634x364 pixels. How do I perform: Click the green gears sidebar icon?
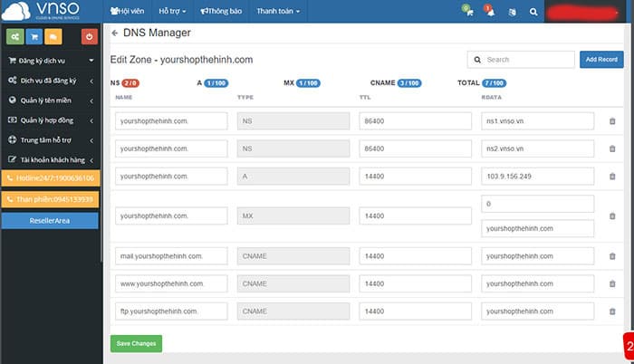(15, 37)
